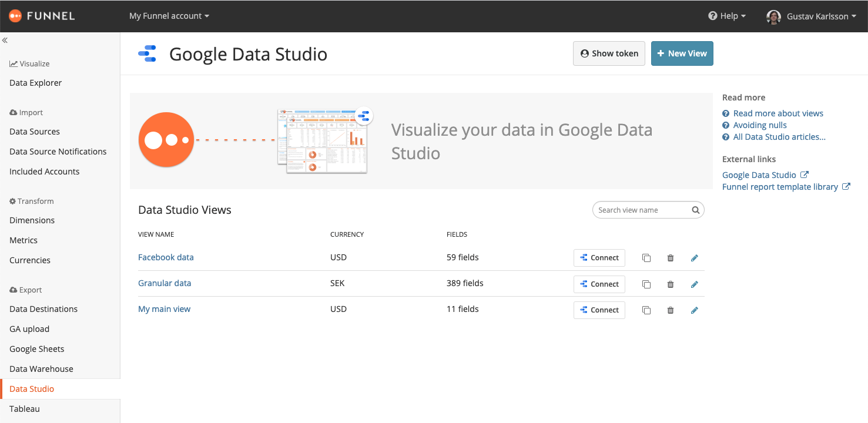Edit the My main view row
This screenshot has width=868, height=423.
(x=695, y=310)
